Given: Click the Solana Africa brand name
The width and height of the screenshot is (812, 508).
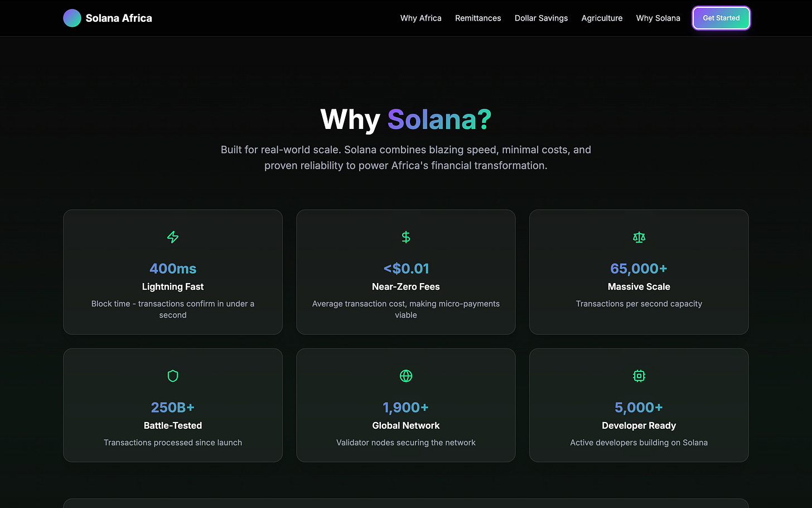Looking at the screenshot, I should pyautogui.click(x=119, y=18).
